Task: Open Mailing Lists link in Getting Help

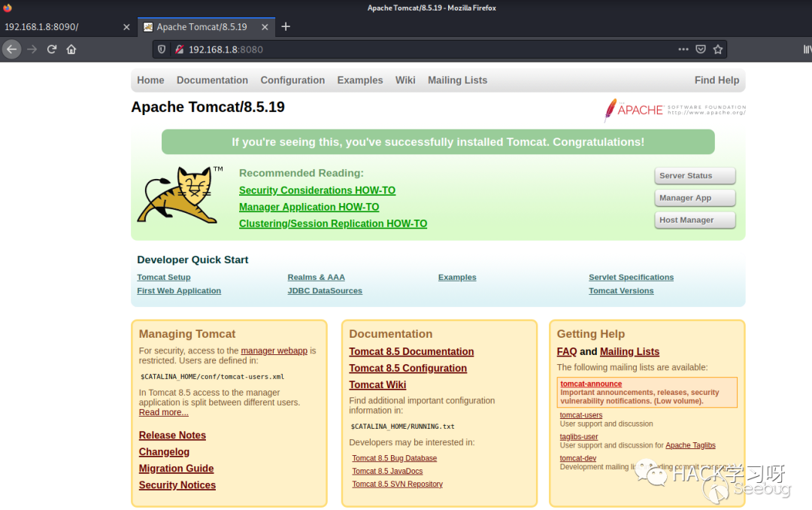Action: click(630, 351)
